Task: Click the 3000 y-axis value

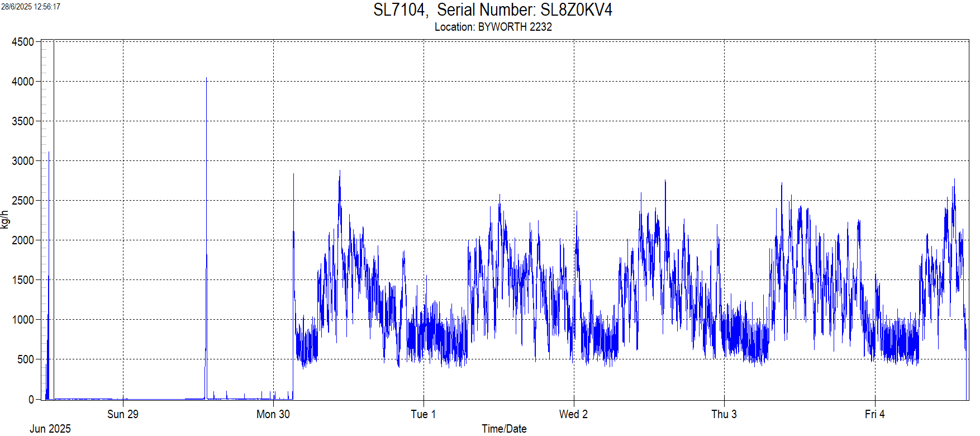Action: 23,161
